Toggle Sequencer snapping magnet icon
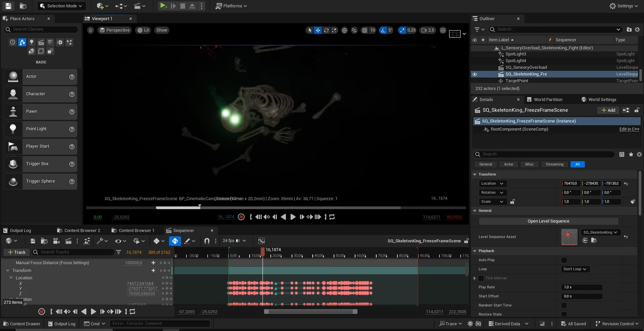Screen dimensions: 644x331 coord(207,241)
